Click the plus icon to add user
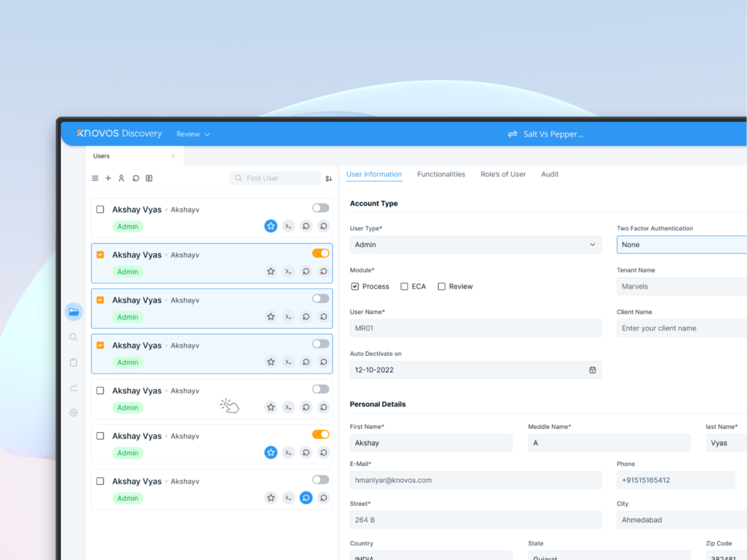747x560 pixels. [x=108, y=178]
